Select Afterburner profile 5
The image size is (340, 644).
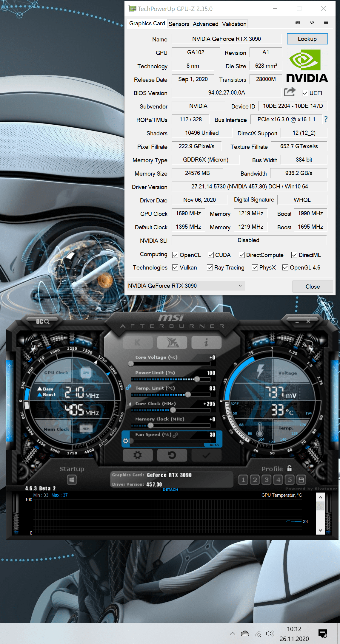click(x=290, y=480)
